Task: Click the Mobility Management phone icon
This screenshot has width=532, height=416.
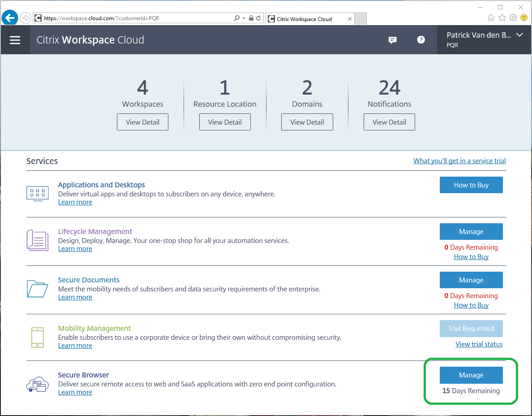Action: tap(37, 337)
